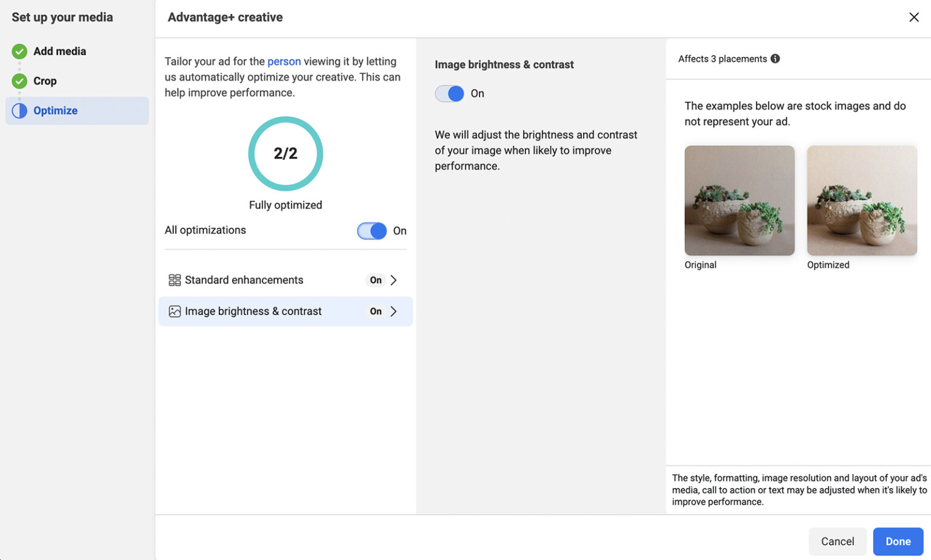Screen dimensions: 931x560
Task: Select the Optimize step in the sidebar
Action: point(55,110)
